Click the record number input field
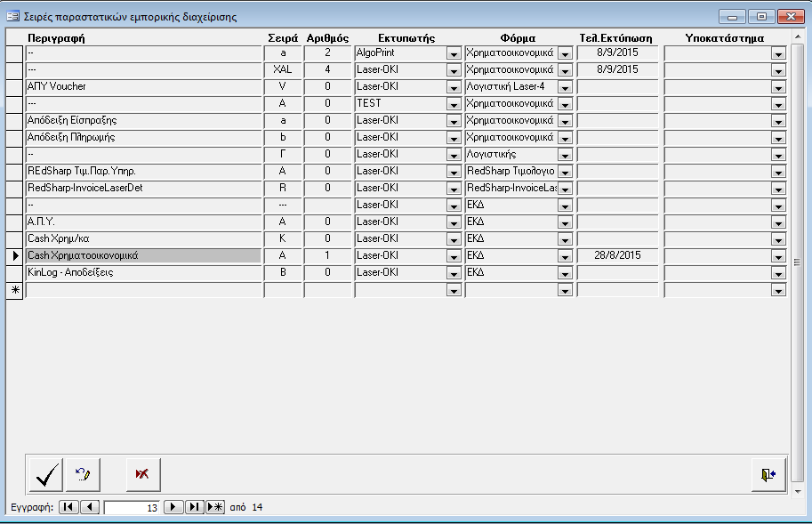This screenshot has height=524, width=812. pos(133,507)
